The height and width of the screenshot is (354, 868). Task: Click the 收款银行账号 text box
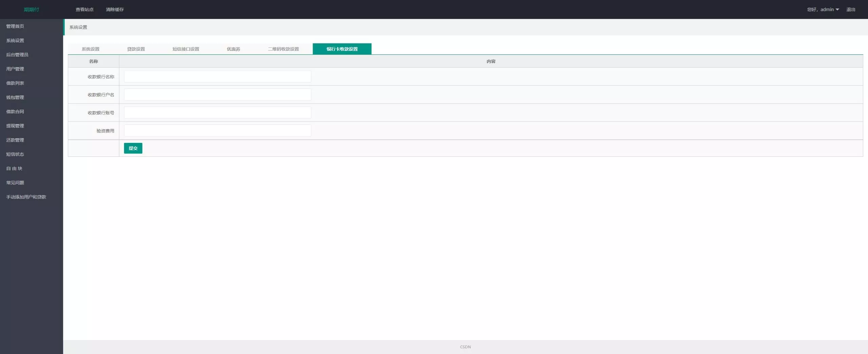pyautogui.click(x=217, y=112)
